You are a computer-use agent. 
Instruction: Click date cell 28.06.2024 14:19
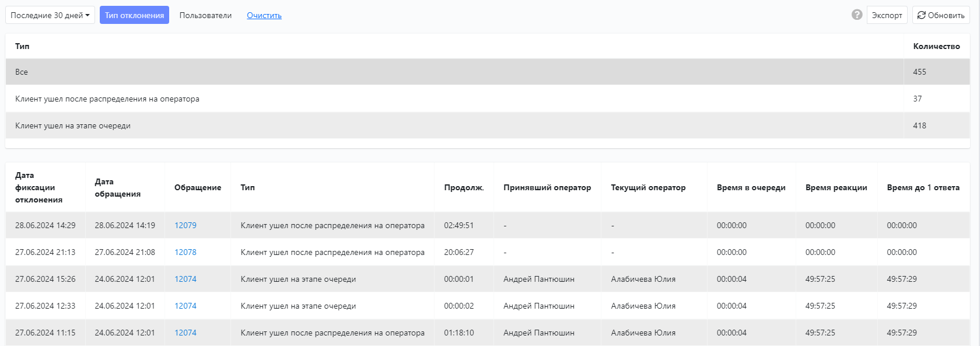pyautogui.click(x=125, y=225)
